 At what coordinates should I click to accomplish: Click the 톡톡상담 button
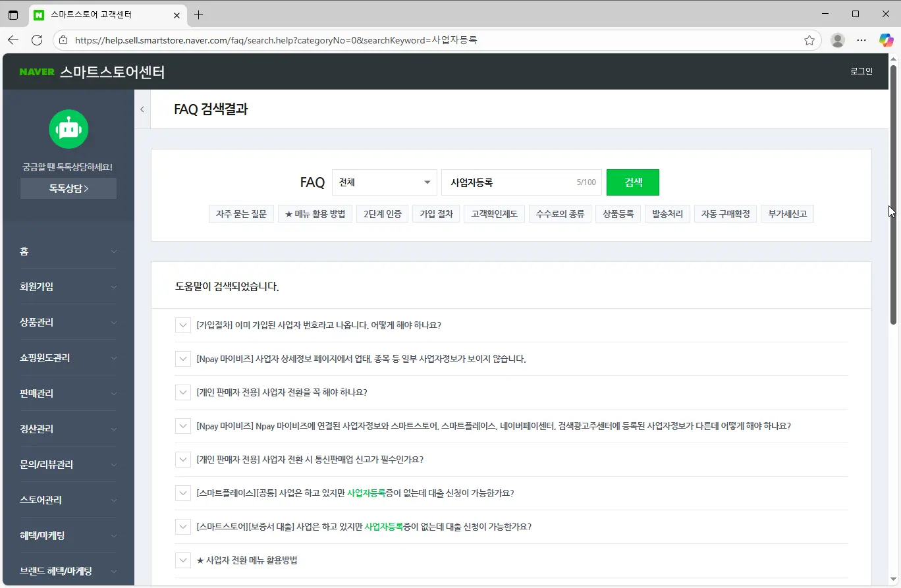[68, 188]
